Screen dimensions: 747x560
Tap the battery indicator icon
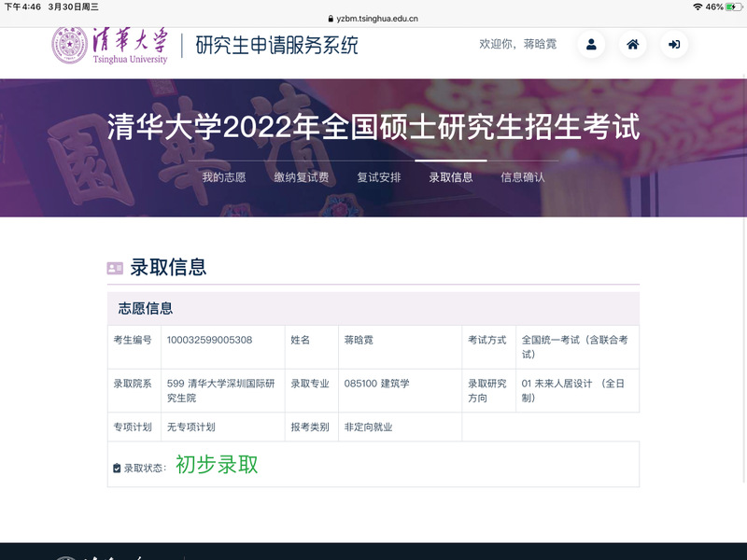tap(733, 7)
